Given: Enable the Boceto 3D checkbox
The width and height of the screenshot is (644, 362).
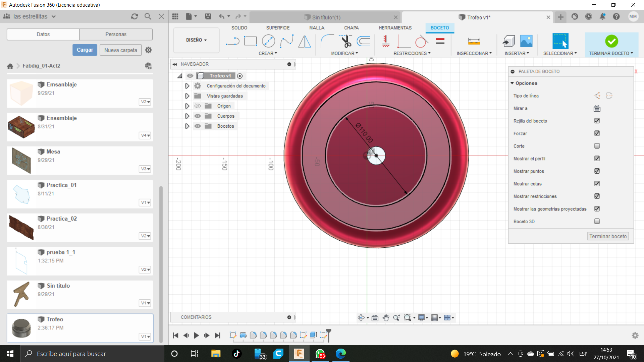Looking at the screenshot, I should click(597, 221).
